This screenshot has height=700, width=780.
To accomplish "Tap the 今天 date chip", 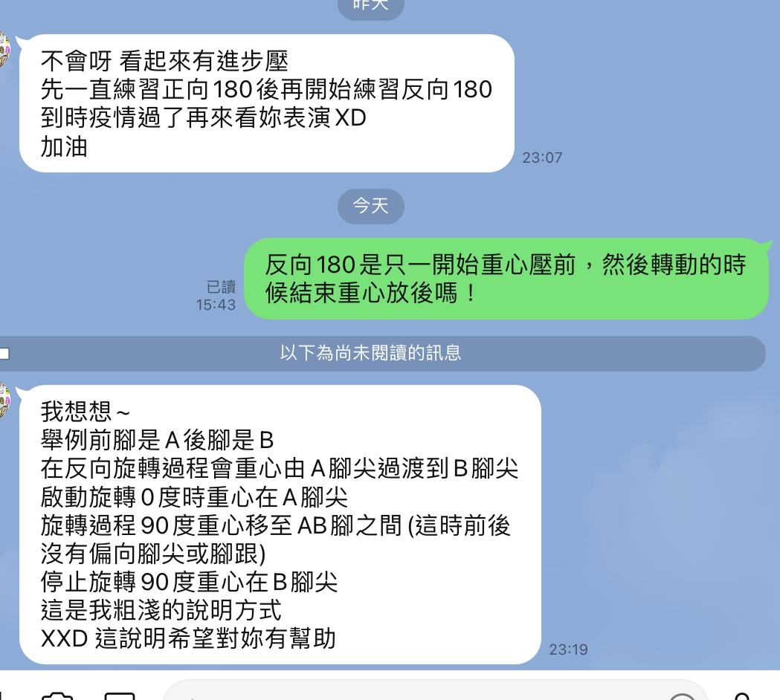I will click(x=370, y=206).
